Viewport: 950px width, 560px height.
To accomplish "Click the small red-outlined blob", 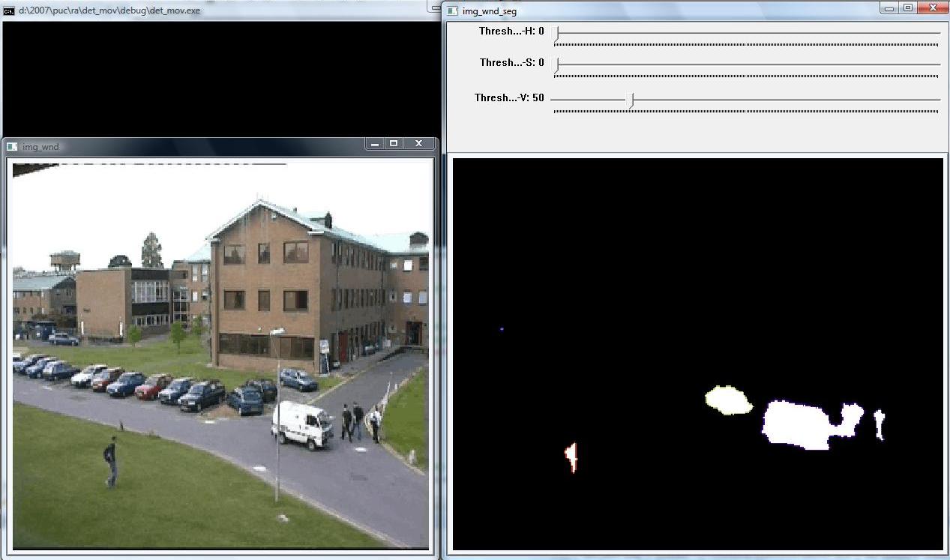I will tap(571, 457).
